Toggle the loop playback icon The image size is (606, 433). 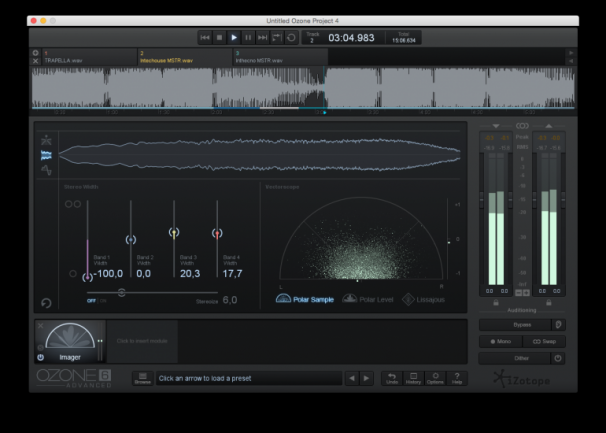pyautogui.click(x=291, y=37)
